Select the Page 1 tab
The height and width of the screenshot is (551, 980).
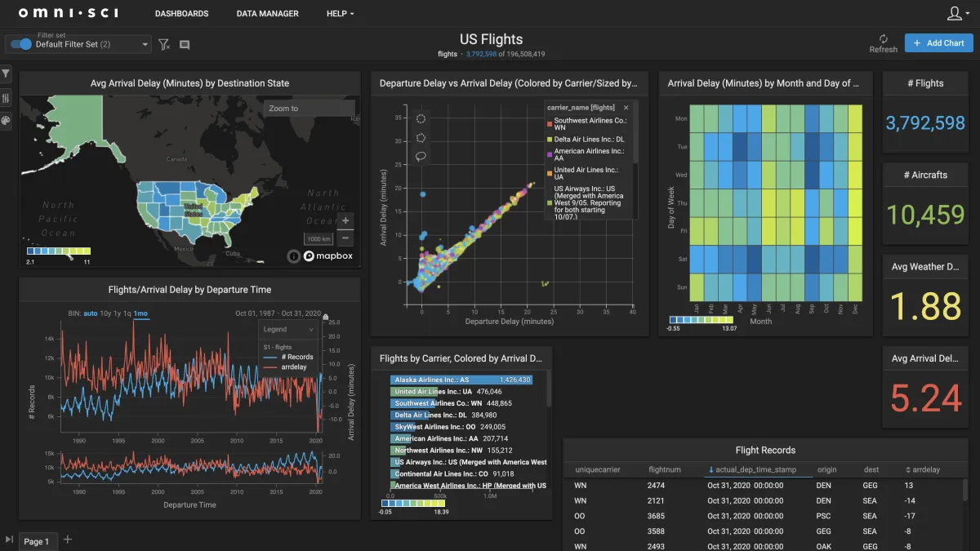tap(37, 541)
